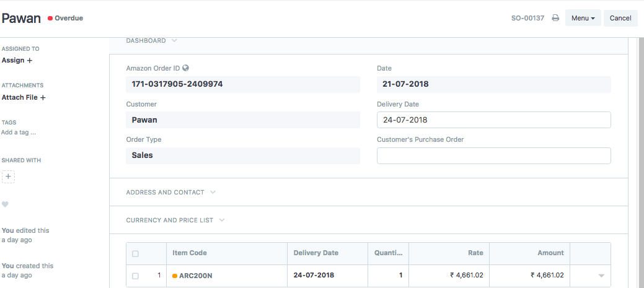Click the print icon beside SO-00137
The width and height of the screenshot is (644, 288).
click(555, 18)
